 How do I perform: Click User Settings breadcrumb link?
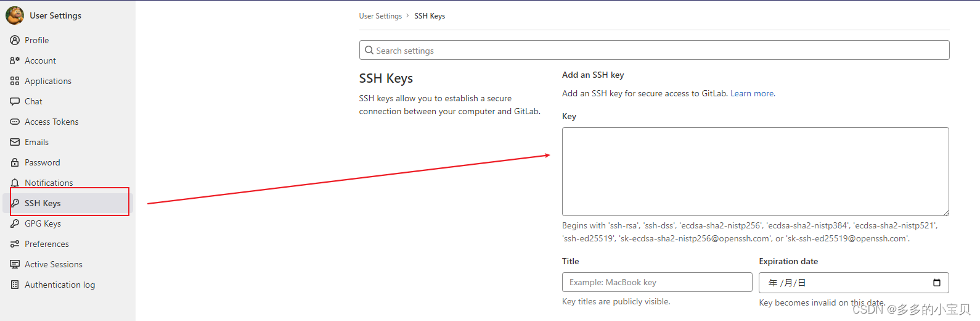click(x=380, y=16)
